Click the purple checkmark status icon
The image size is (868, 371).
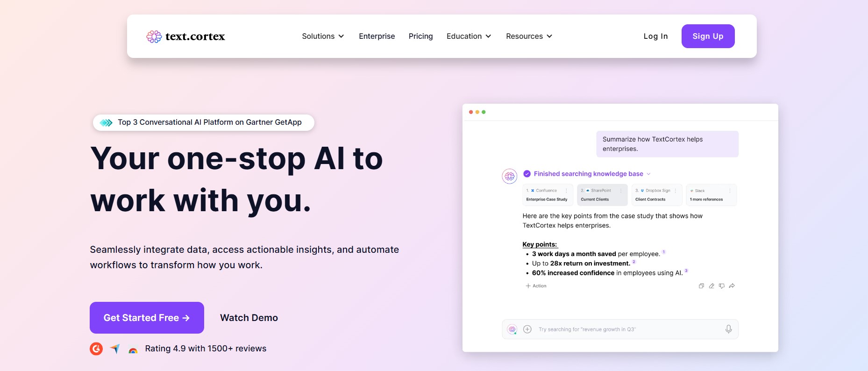527,174
